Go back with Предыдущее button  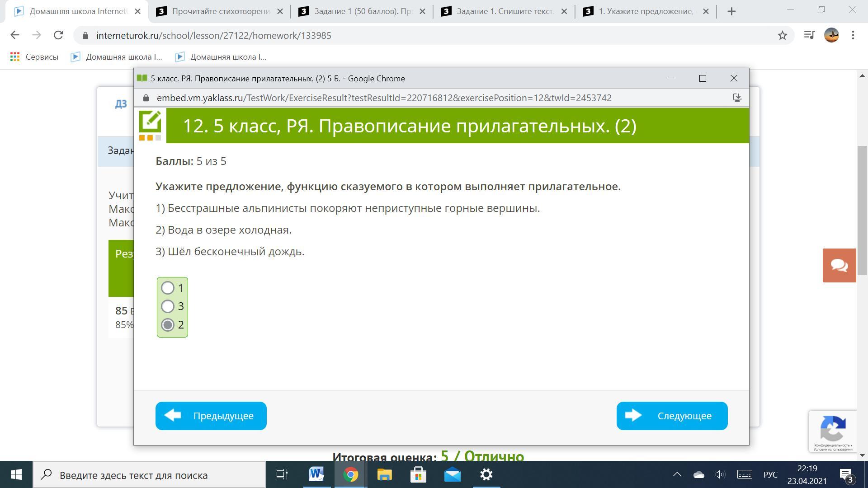tap(211, 416)
